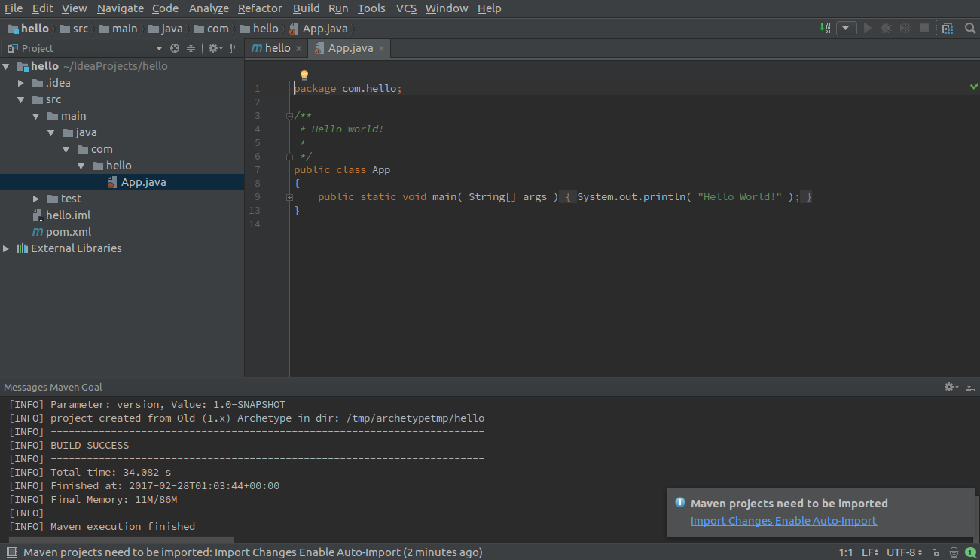Collapse the hello package arrow in tree
980x560 pixels.
point(81,166)
